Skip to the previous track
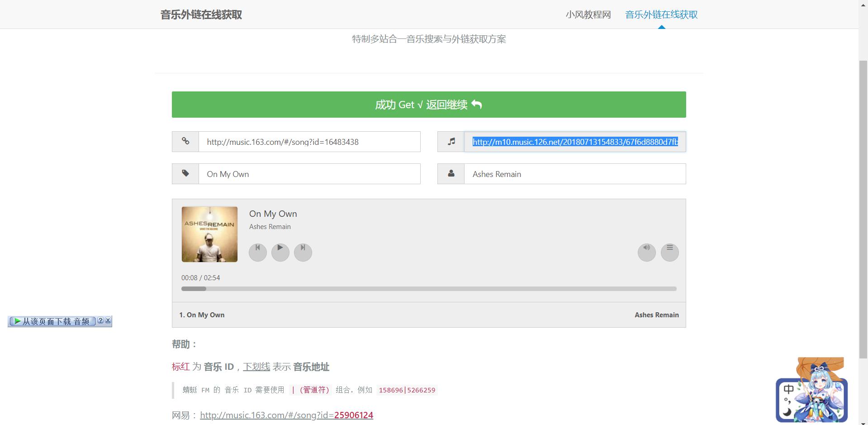The height and width of the screenshot is (425, 868). 257,252
